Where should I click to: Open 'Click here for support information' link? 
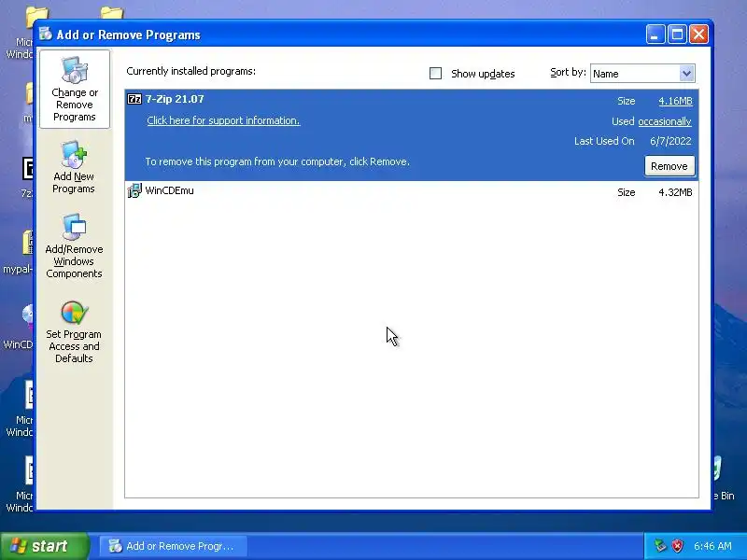[x=223, y=120]
